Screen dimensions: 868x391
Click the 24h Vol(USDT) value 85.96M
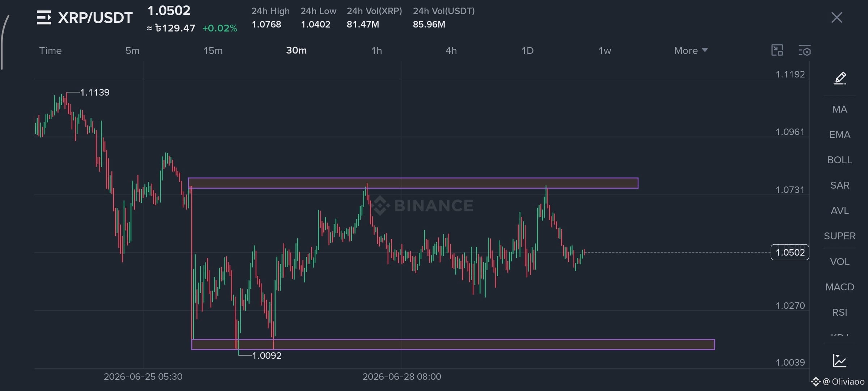click(429, 25)
